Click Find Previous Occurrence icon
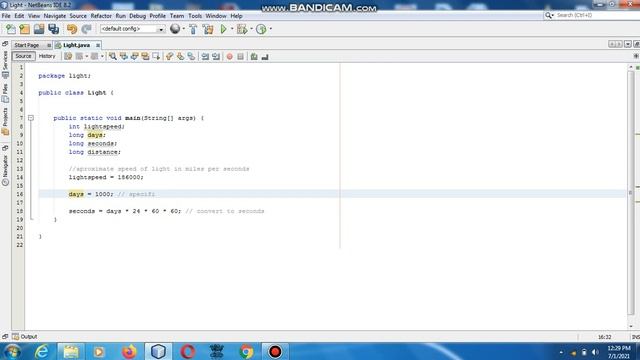This screenshot has width=640, height=360. tap(124, 56)
